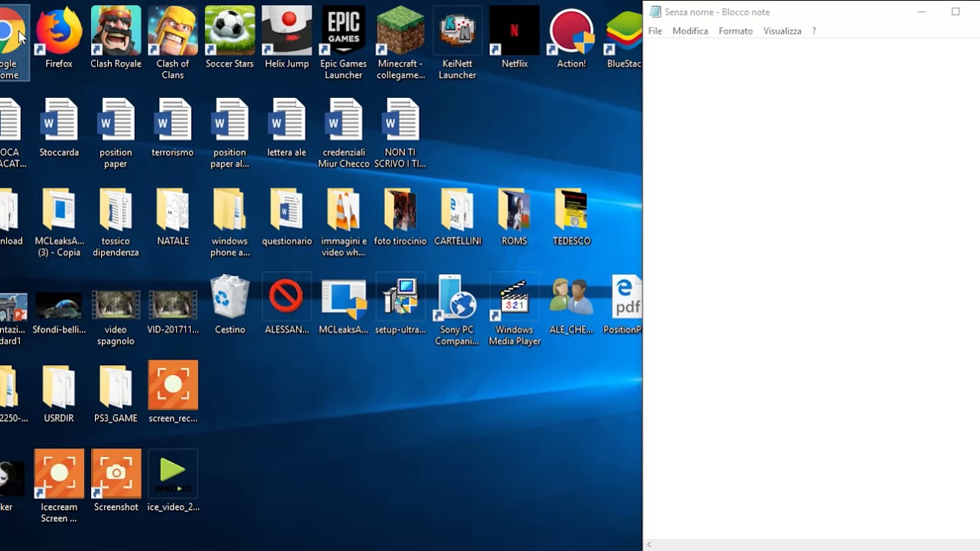Select the NON TI SCRIVO document
This screenshot has width=980, height=551.
[x=400, y=132]
